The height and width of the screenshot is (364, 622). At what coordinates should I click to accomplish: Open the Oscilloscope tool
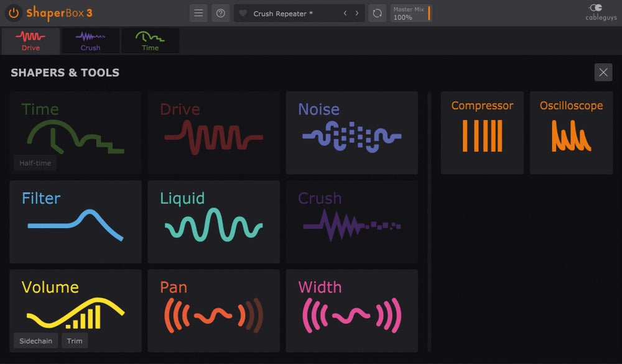[x=570, y=133]
